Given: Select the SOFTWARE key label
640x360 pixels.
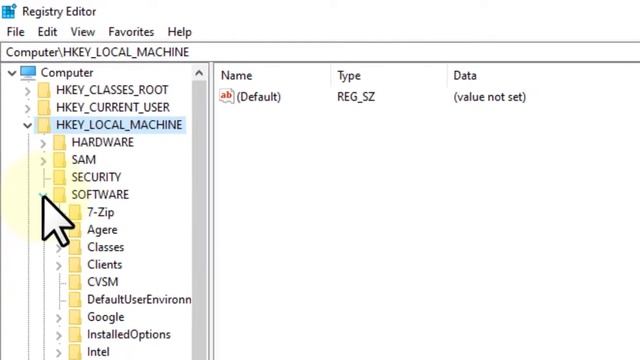Looking at the screenshot, I should coord(100,195).
